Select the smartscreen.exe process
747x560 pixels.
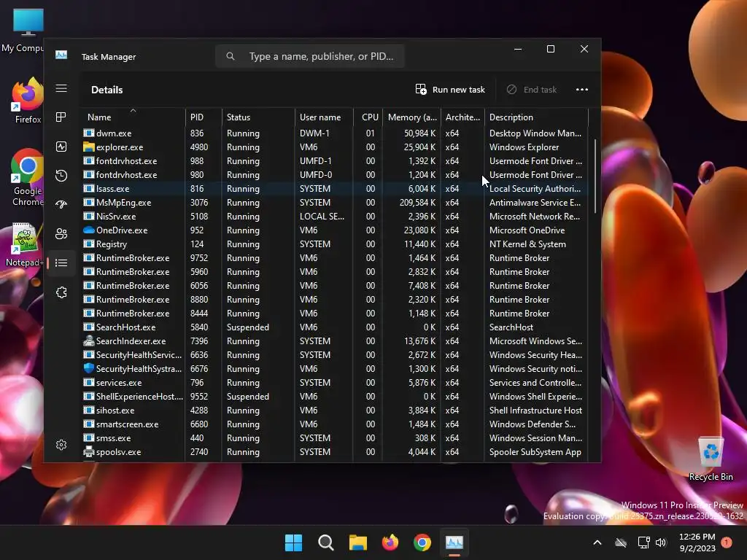tap(336, 424)
